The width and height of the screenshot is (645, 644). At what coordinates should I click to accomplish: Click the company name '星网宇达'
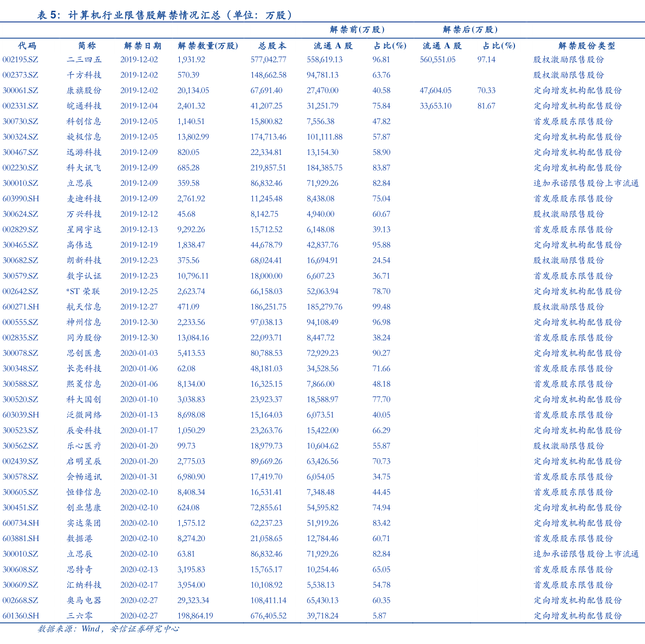tap(84, 230)
